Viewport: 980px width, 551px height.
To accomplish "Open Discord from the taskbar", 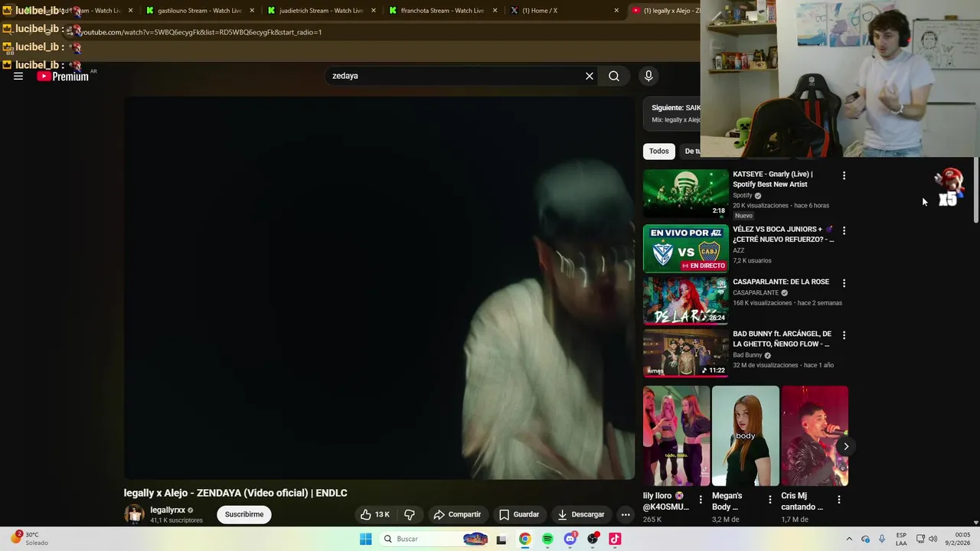I will 570,539.
